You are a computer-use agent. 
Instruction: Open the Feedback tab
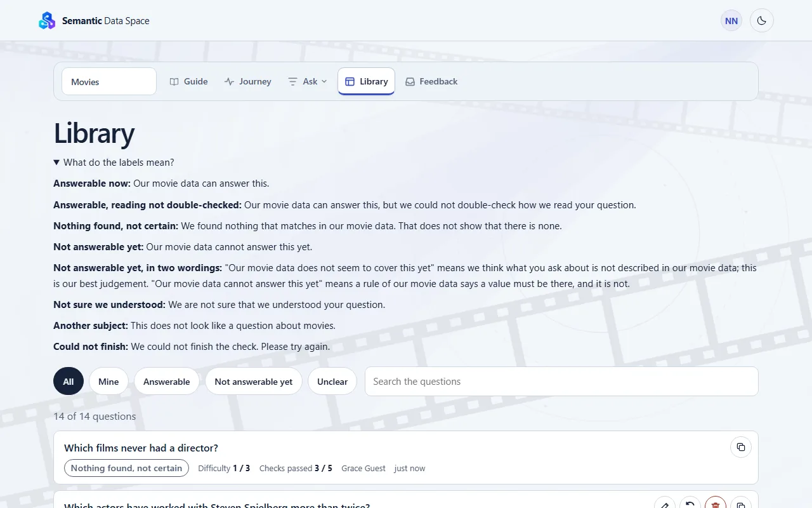point(431,81)
